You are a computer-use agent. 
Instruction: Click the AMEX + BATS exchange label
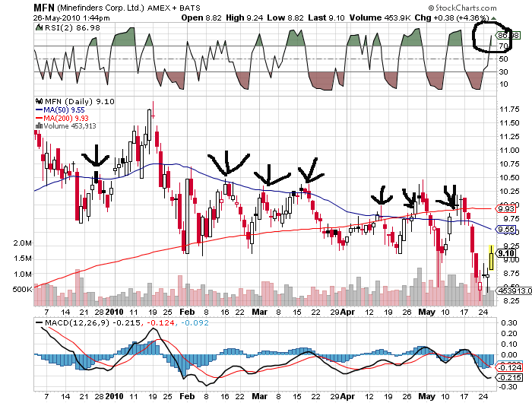[x=174, y=8]
